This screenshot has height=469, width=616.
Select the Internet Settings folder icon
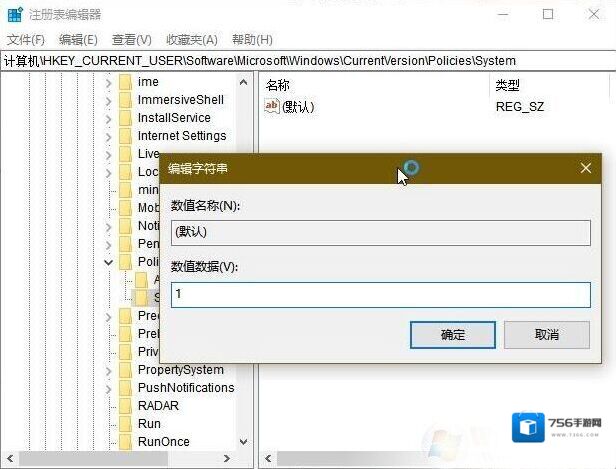pyautogui.click(x=125, y=136)
